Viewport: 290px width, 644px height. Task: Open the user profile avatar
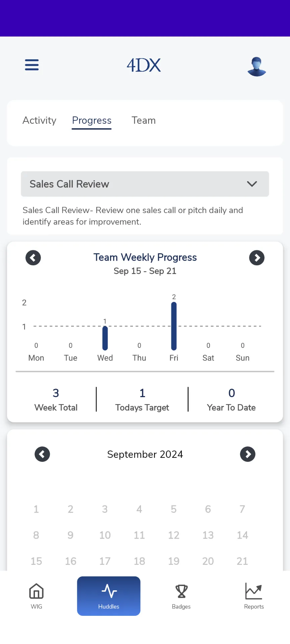[x=257, y=66]
